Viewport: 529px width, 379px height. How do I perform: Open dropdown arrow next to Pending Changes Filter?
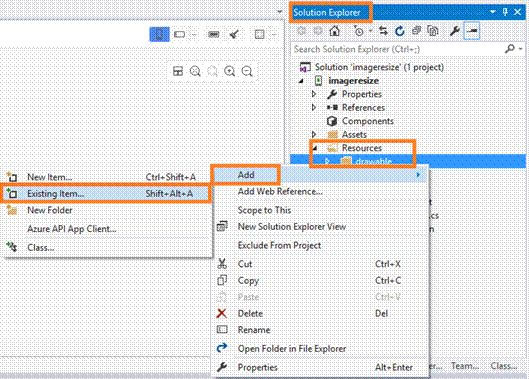370,31
